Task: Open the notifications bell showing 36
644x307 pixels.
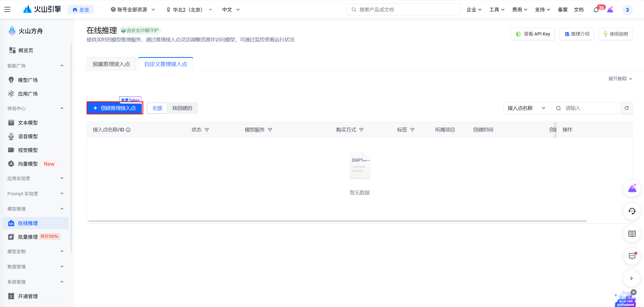Action: click(596, 9)
